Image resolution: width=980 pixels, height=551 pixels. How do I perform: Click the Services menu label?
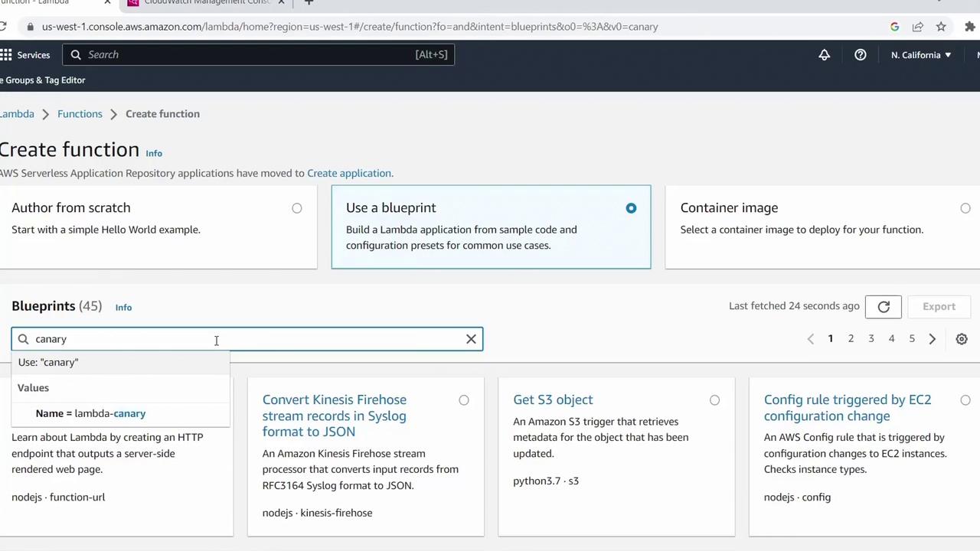pos(34,55)
